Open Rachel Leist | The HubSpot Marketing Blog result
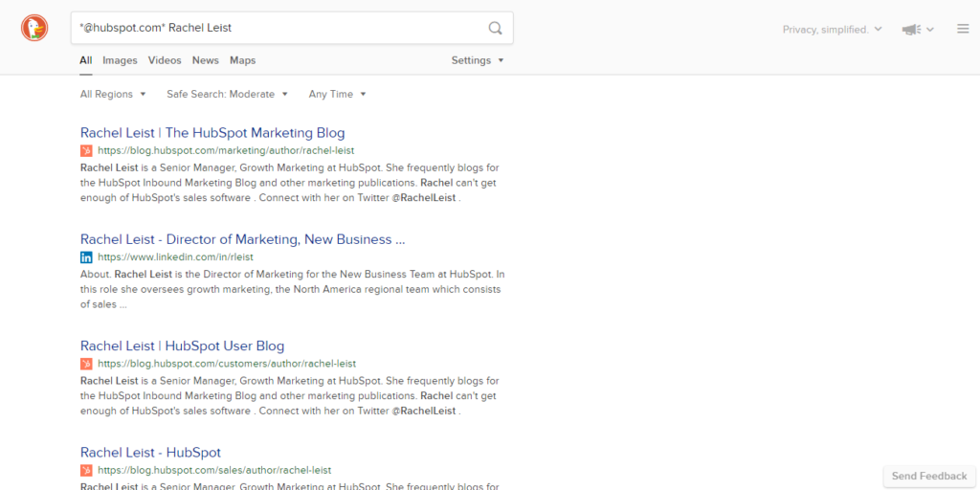 212,133
